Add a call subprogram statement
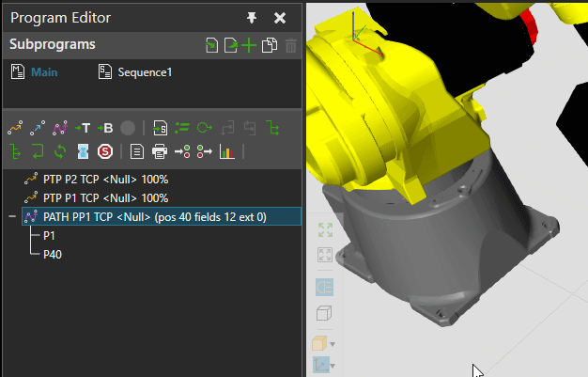The width and height of the screenshot is (588, 377). pos(160,129)
